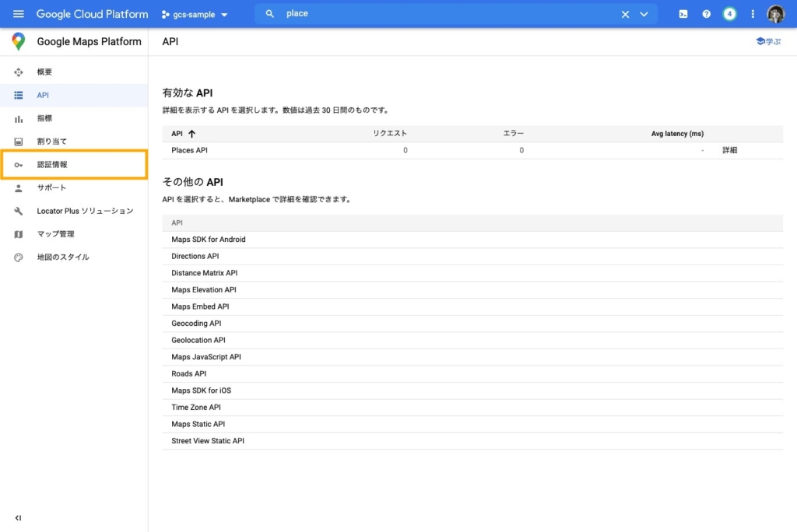Screen dimensions: 797x532
Task: Click the 概要 overview icon in sidebar
Action: tap(19, 72)
